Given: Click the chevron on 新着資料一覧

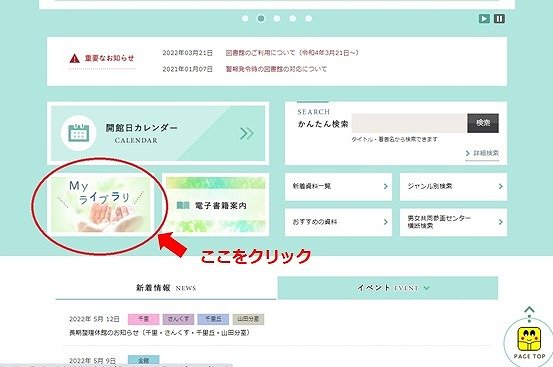Looking at the screenshot, I should (x=385, y=186).
